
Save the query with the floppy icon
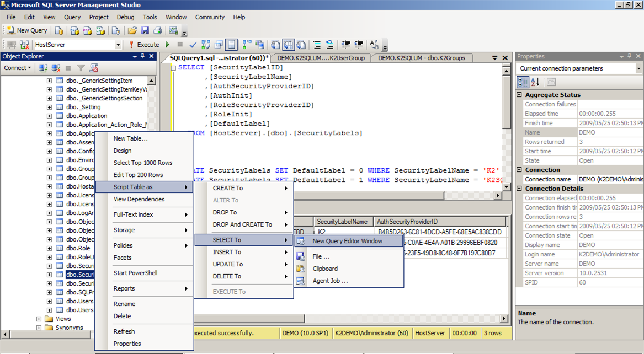[145, 30]
